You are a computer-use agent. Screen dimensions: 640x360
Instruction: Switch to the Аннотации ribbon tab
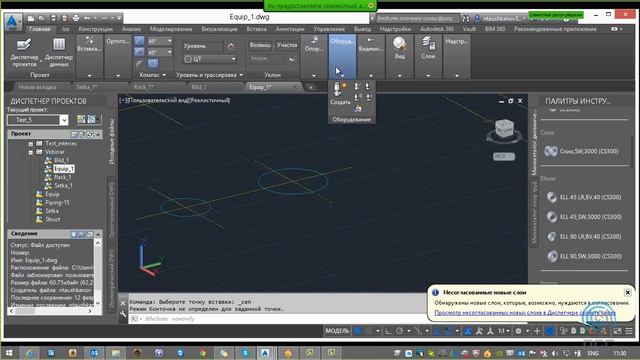pos(290,29)
